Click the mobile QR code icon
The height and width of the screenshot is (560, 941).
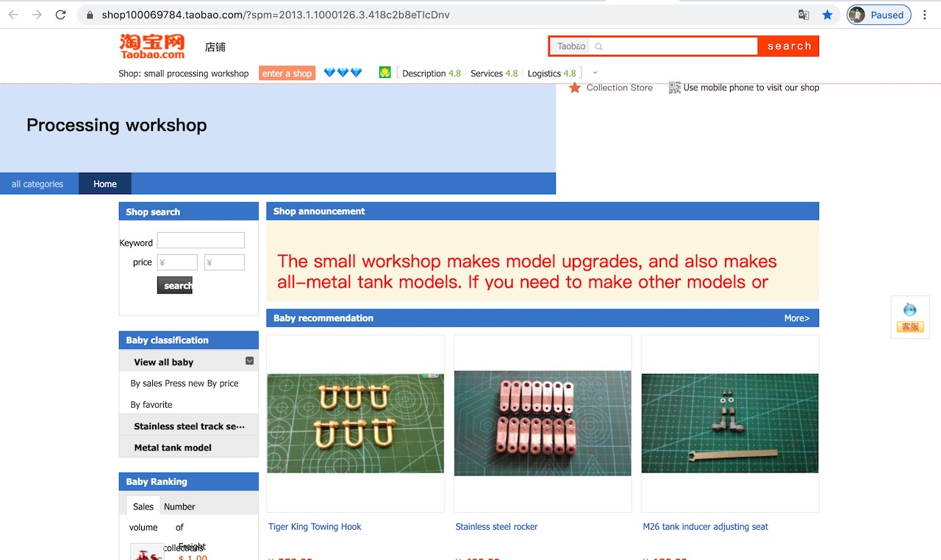pos(674,87)
